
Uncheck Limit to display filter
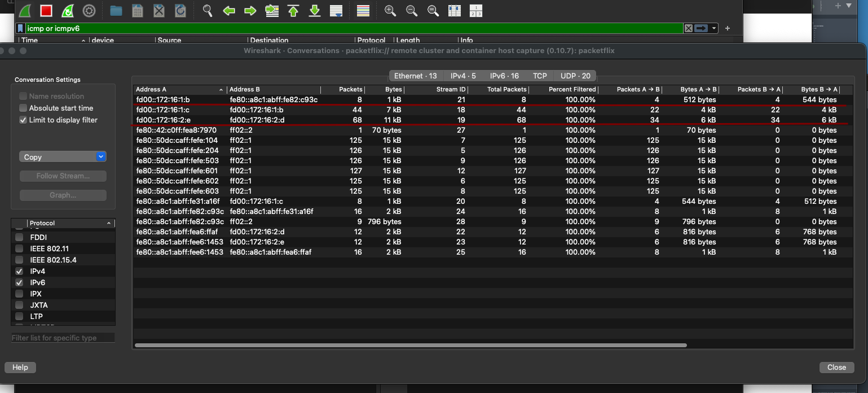(23, 120)
